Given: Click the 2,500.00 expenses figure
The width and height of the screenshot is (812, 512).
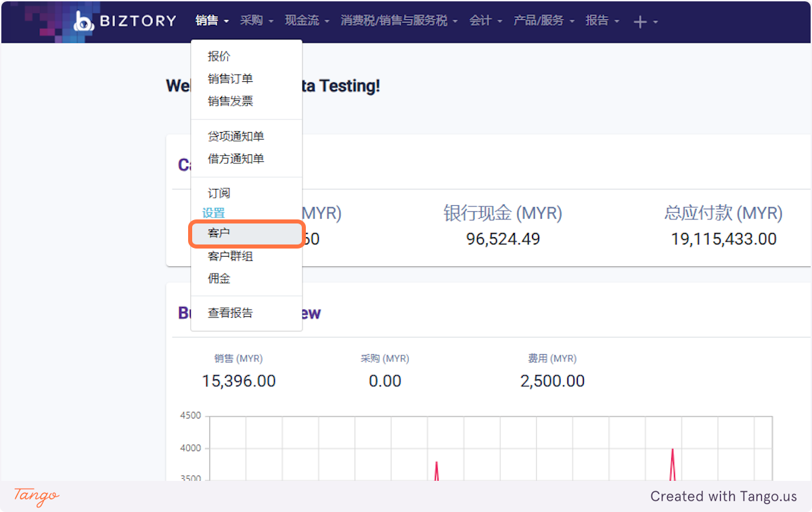Looking at the screenshot, I should [x=552, y=381].
